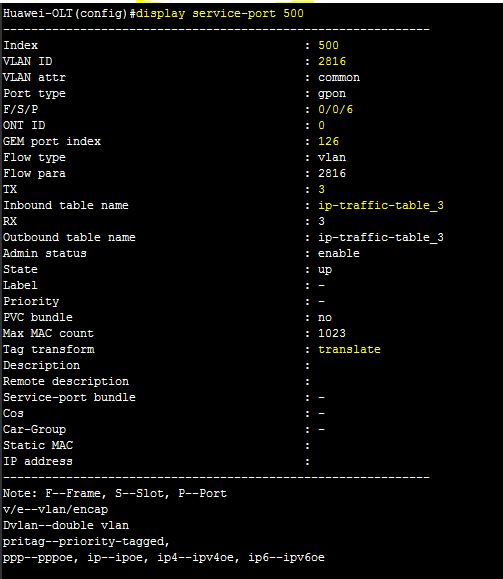Click the VLAN attr value common
The image size is (503, 579).
[x=339, y=78]
